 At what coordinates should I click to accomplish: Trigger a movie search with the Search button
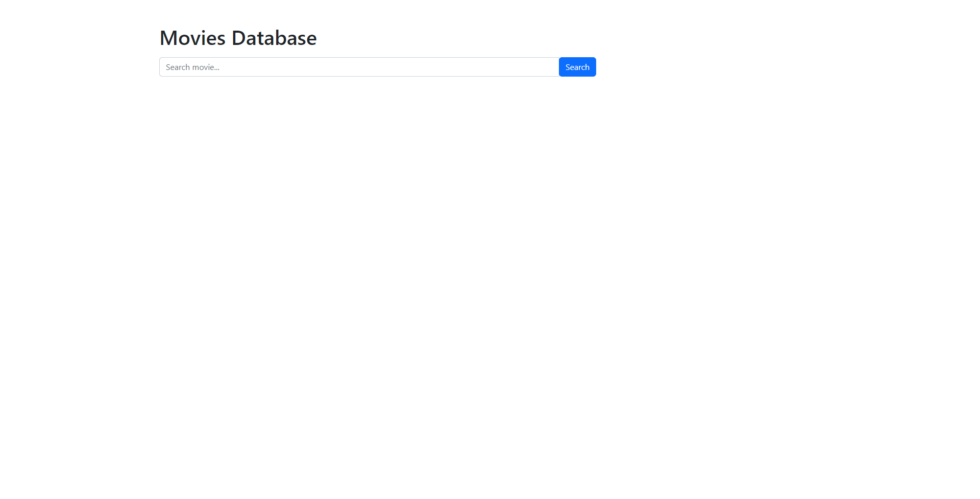(577, 66)
